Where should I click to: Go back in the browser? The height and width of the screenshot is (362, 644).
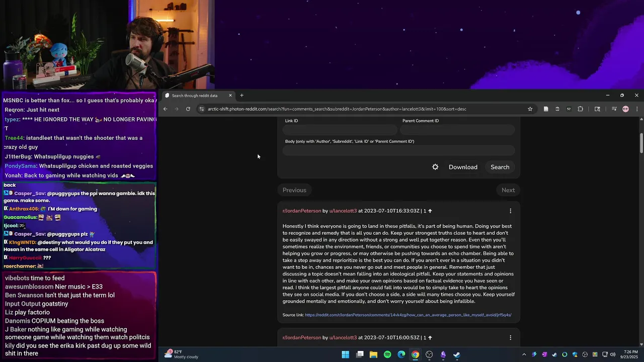[165, 109]
